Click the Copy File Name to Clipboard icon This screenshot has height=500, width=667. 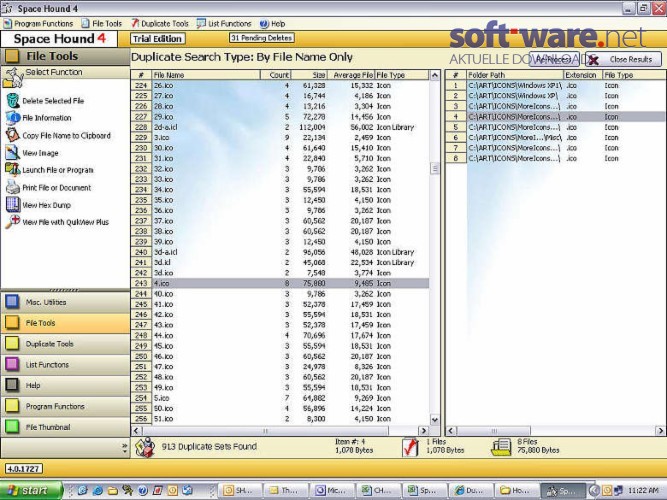[x=13, y=135]
